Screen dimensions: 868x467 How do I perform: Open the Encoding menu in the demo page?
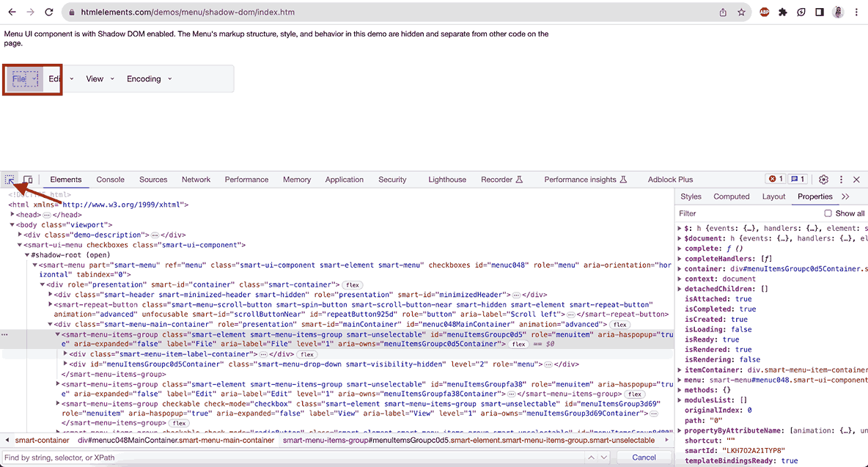[144, 78]
